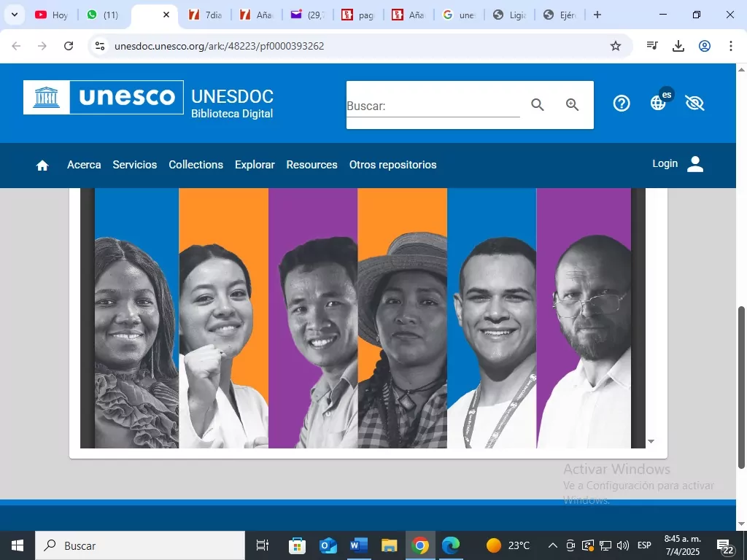
Task: Toggle accessibility mode crossed-eye icon
Action: 694,104
